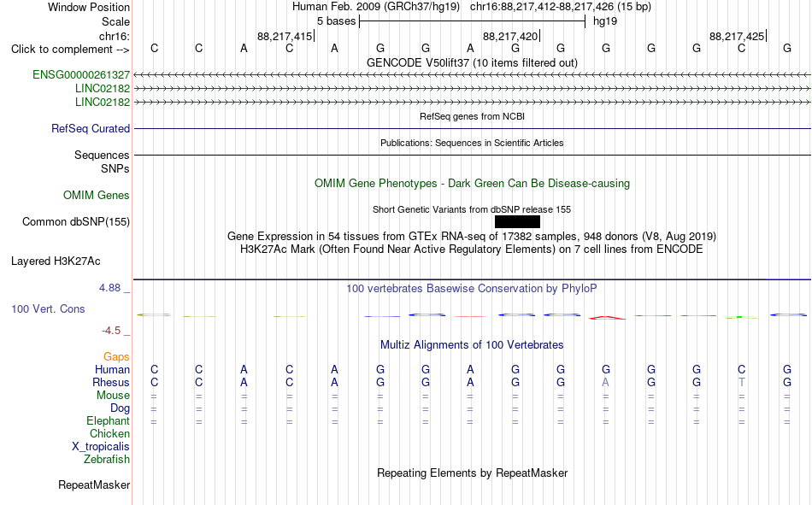This screenshot has width=812, height=505.
Task: Open the Common dbSNP(155) track label
Action: 76,221
